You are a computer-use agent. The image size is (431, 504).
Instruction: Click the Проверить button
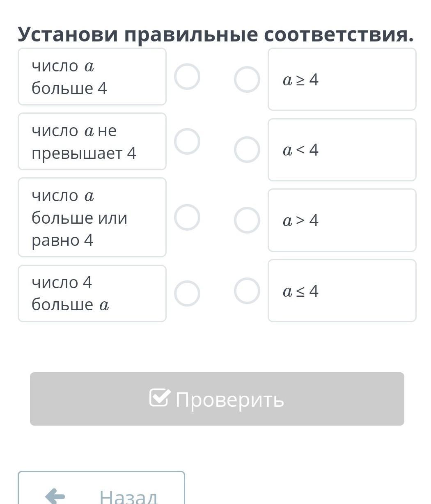(x=217, y=399)
